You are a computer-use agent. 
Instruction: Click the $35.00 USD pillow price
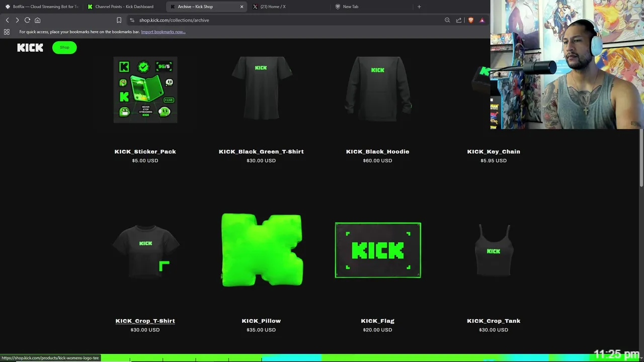261,330
